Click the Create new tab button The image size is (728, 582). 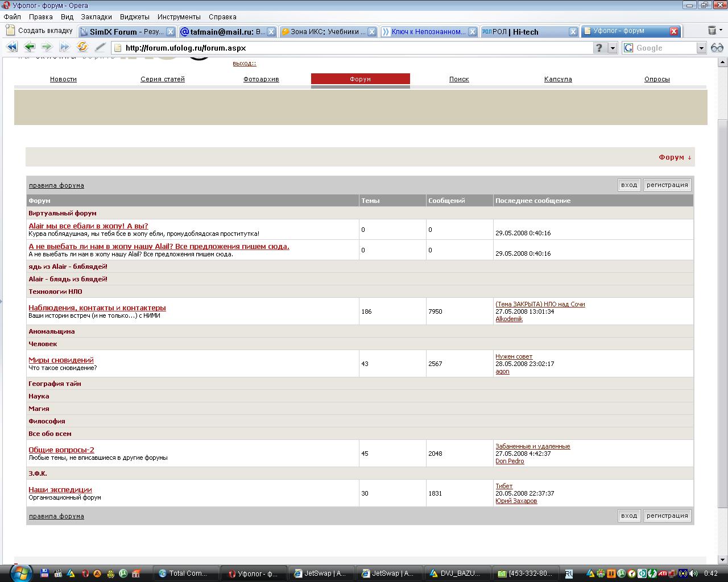click(39, 31)
